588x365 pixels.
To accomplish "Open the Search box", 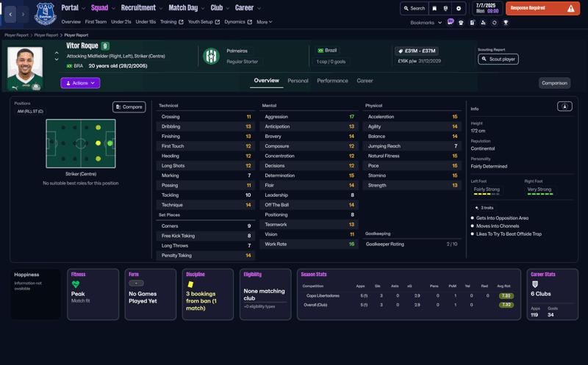I will coord(415,8).
